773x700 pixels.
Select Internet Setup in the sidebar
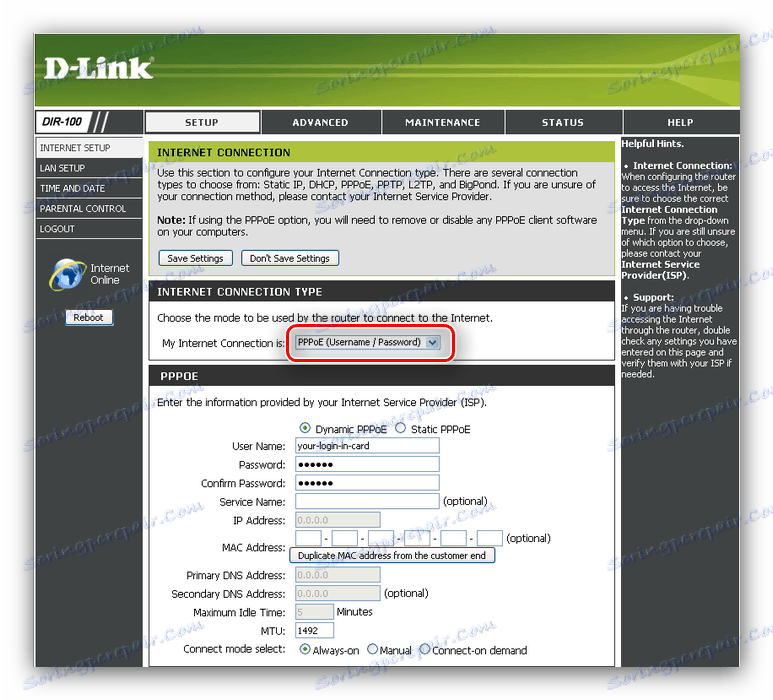(x=89, y=148)
